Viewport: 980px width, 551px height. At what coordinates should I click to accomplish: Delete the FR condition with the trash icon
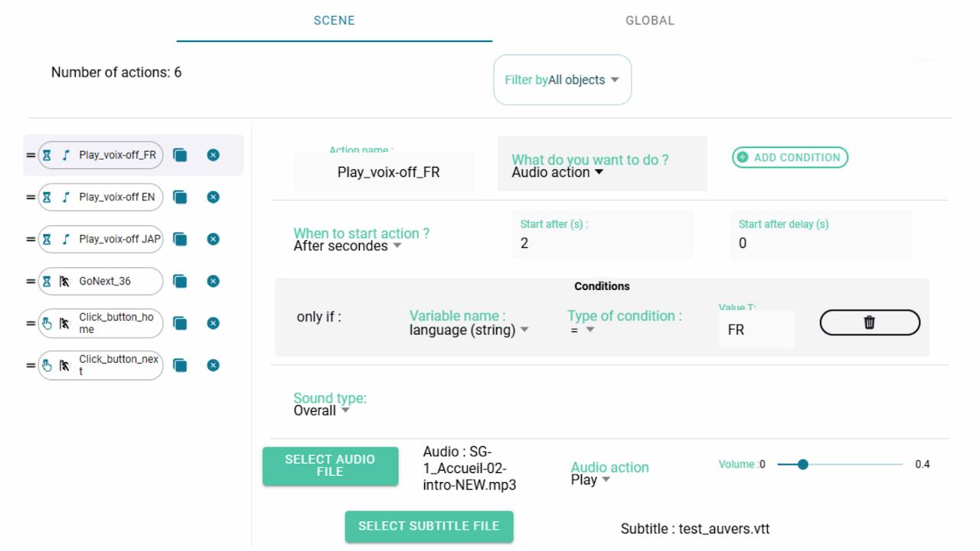870,322
